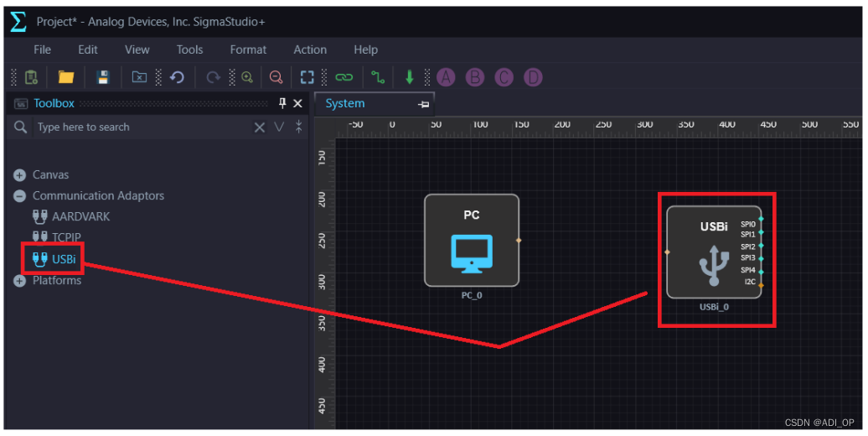This screenshot has width=868, height=436.
Task: Expand all Toolbox categories with chevron
Action: point(279,127)
